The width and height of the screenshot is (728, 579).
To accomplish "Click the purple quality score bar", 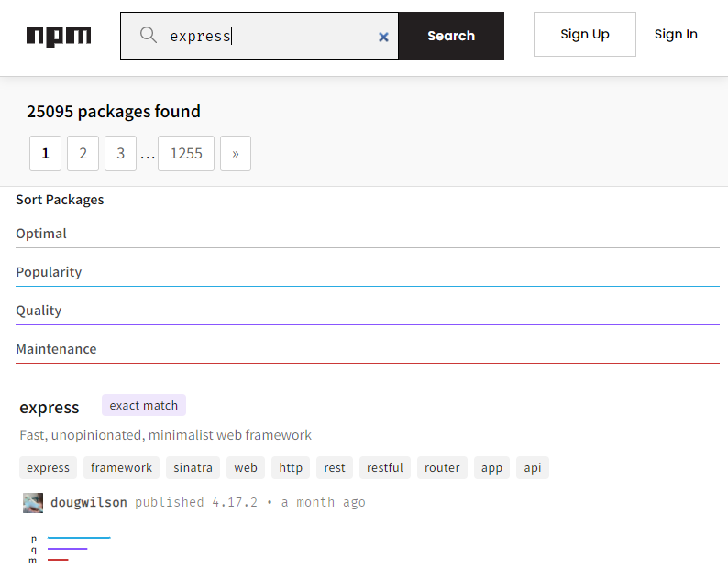I will click(67, 549).
